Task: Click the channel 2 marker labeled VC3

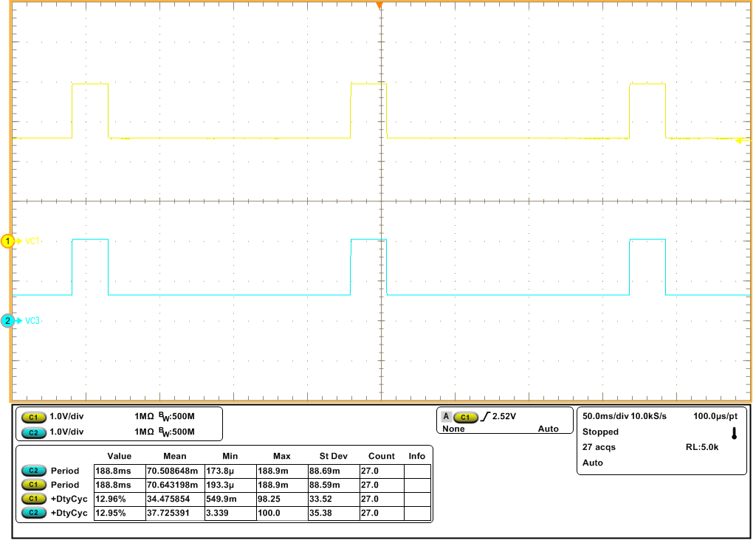Action: pos(7,320)
